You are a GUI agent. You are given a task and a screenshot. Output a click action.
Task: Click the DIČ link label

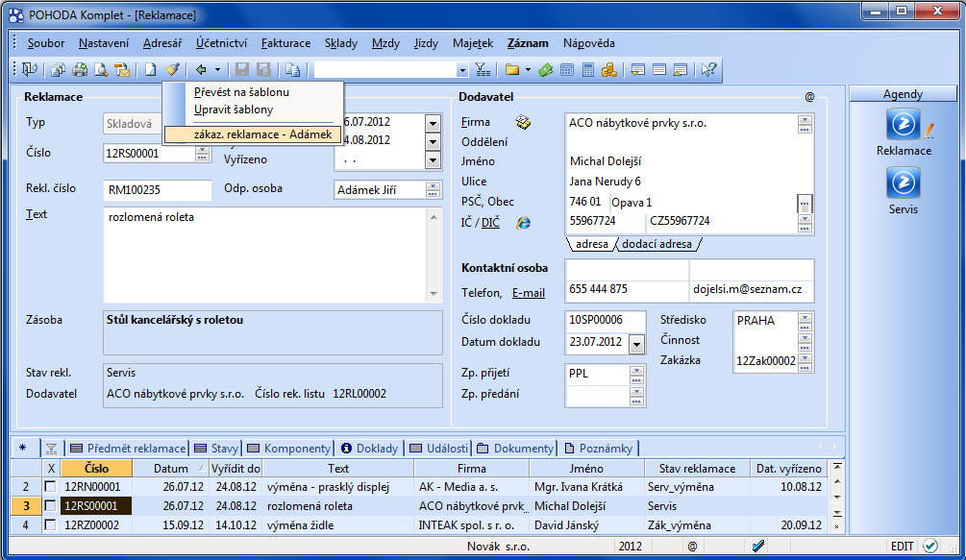[490, 223]
